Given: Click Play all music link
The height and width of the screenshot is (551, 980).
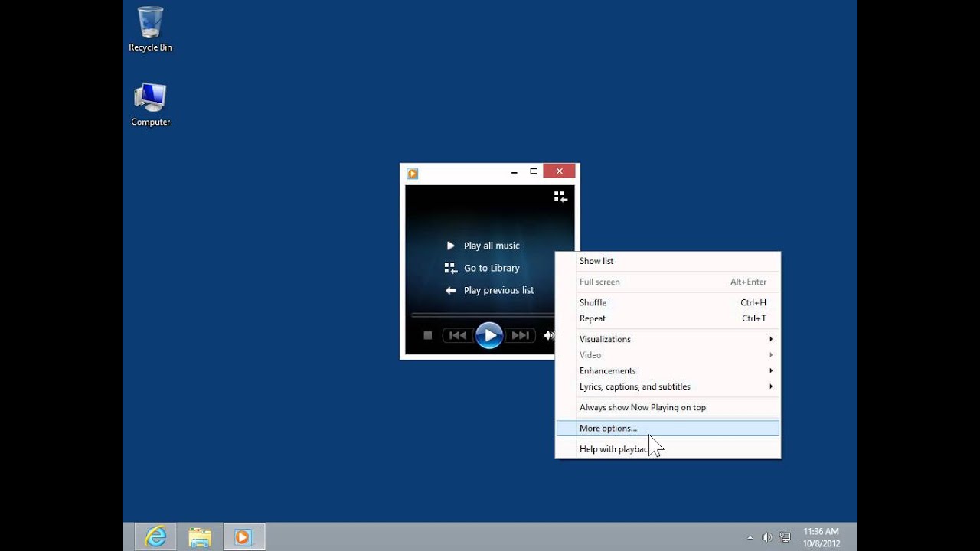Looking at the screenshot, I should (x=491, y=246).
